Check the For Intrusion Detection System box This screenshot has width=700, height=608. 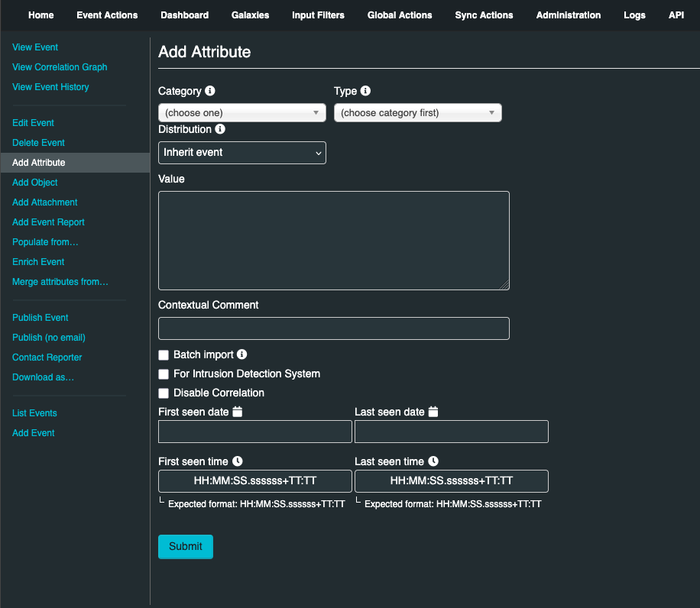(x=164, y=374)
